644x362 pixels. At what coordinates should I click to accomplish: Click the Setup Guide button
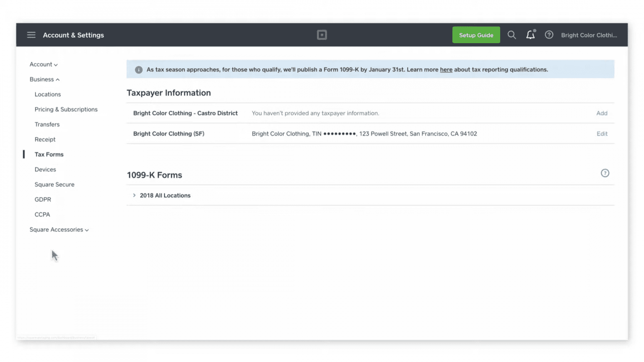pos(476,35)
